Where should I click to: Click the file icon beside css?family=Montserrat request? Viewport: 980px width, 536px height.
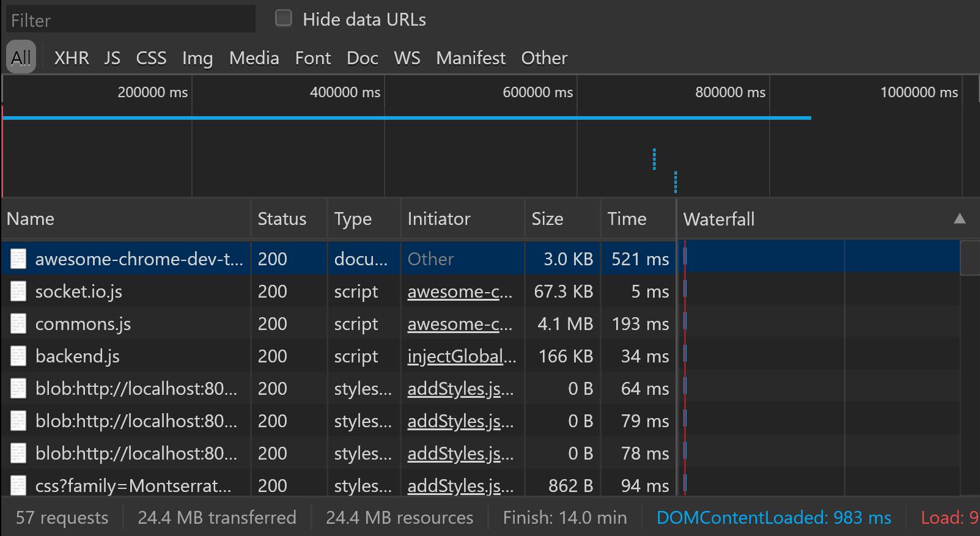click(x=18, y=486)
